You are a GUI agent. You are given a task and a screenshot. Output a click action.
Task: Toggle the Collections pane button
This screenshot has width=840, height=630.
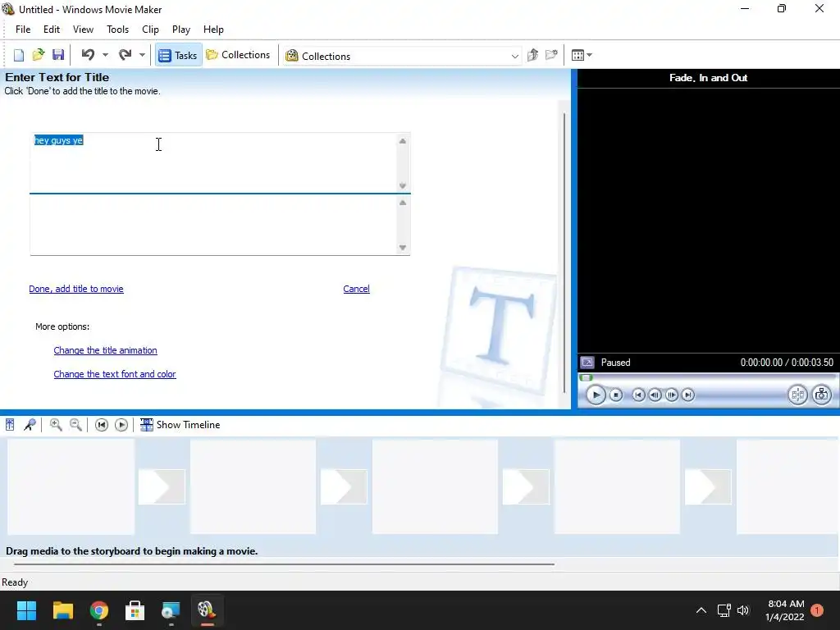point(239,55)
